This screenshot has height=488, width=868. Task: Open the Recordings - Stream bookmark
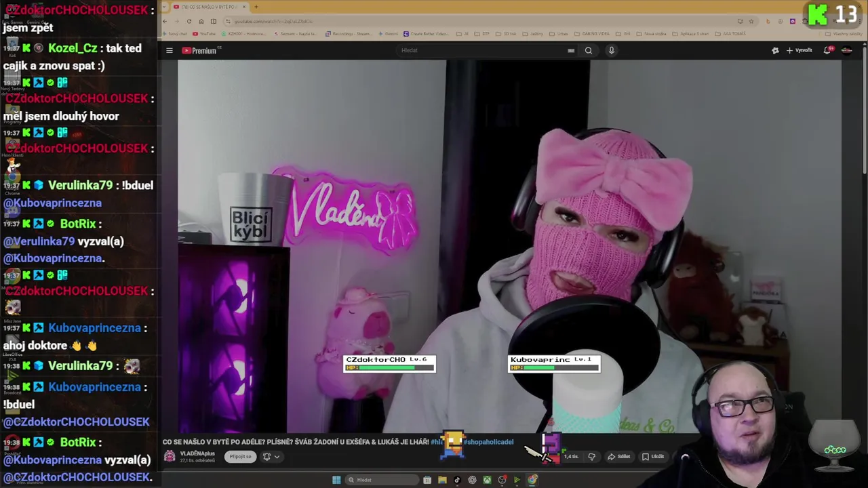pyautogui.click(x=348, y=34)
